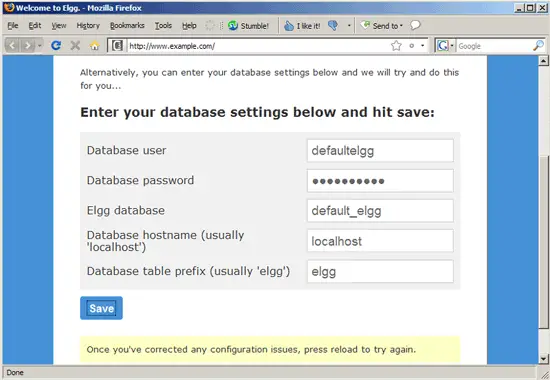This screenshot has width=550, height=380.
Task: Open the Tools menu
Action: pos(163,26)
